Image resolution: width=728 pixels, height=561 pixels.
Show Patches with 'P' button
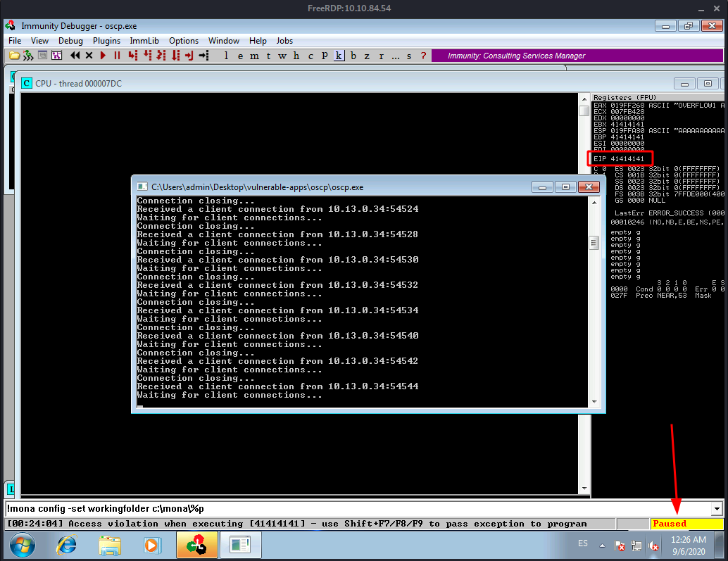[x=325, y=56]
